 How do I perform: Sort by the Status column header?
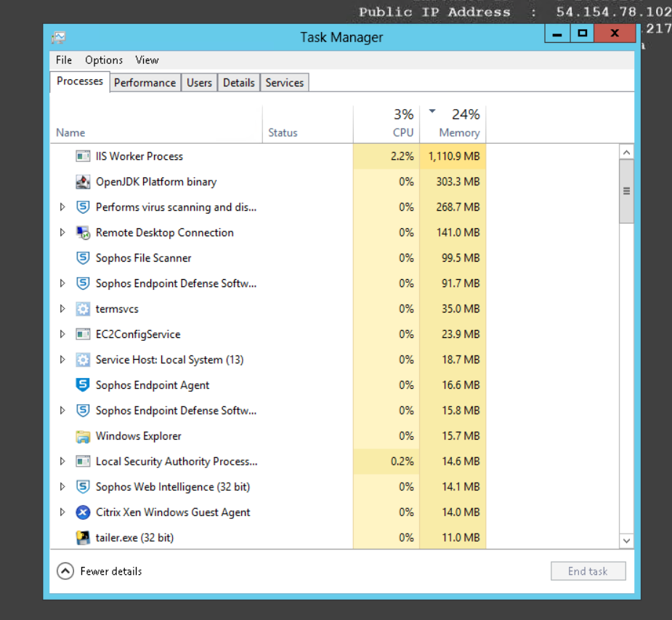tap(283, 133)
